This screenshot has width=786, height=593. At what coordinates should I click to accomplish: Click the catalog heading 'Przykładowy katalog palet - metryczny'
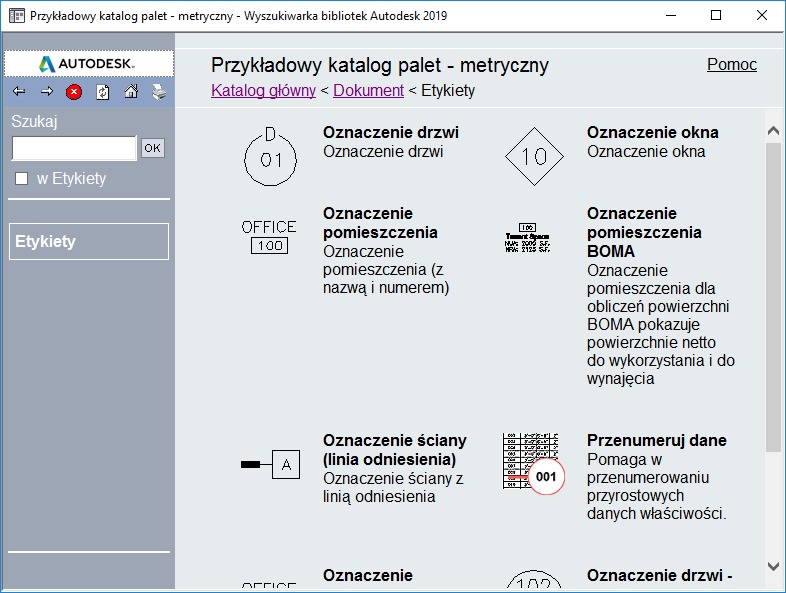(379, 65)
